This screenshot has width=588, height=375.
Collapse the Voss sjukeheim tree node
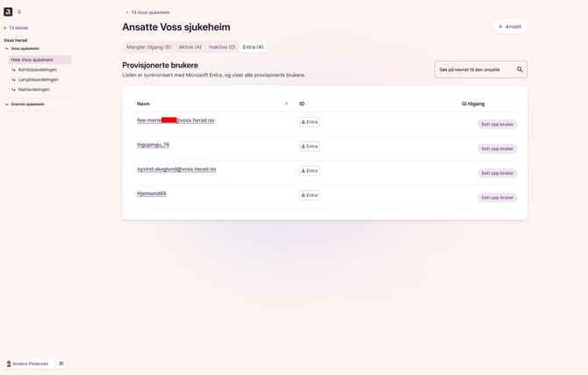(7, 48)
